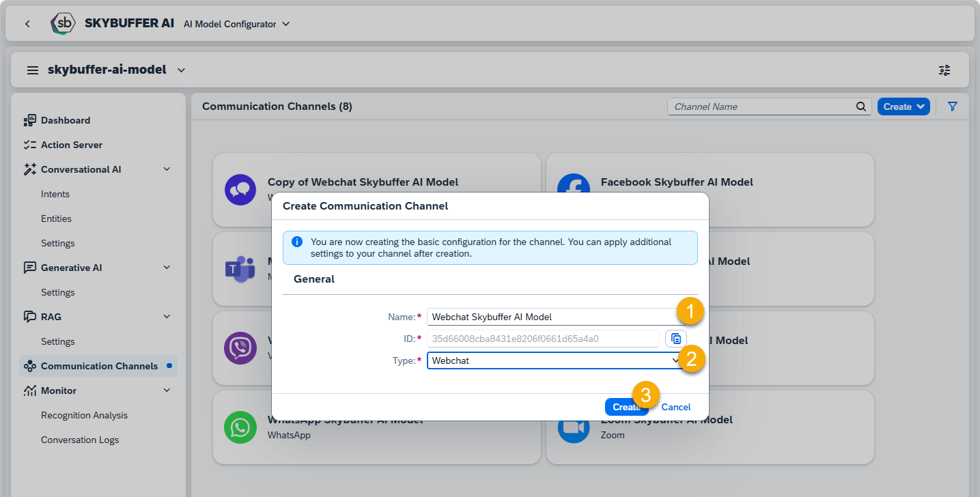Open Copy of Webchat Skybuffer AI Model card
The width and height of the screenshot is (980, 497).
377,190
